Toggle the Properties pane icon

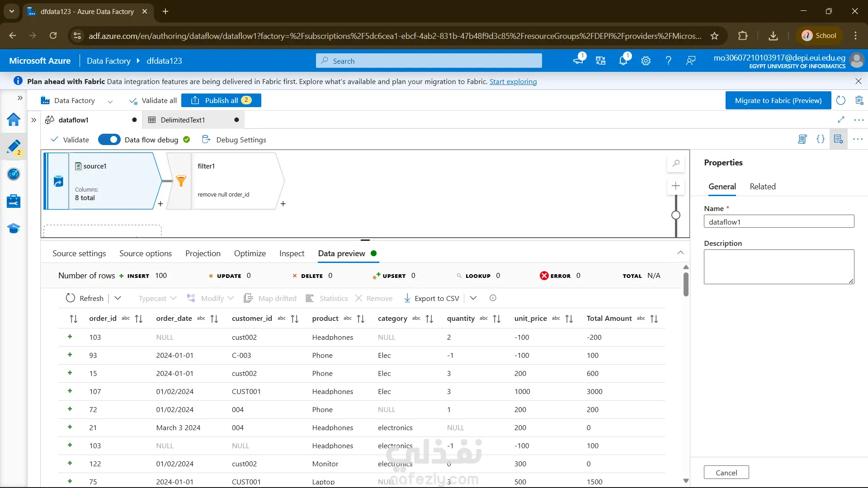tap(839, 139)
